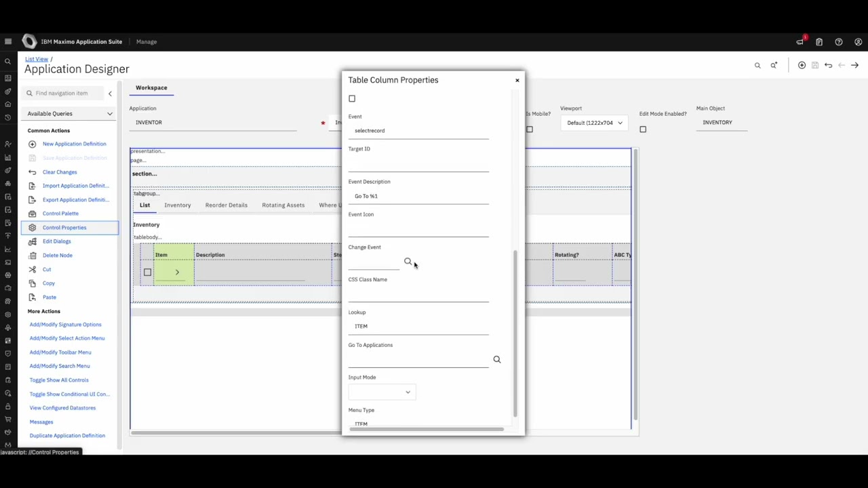868x488 pixels.
Task: Click View Configured Datastores link
Action: tap(62, 408)
